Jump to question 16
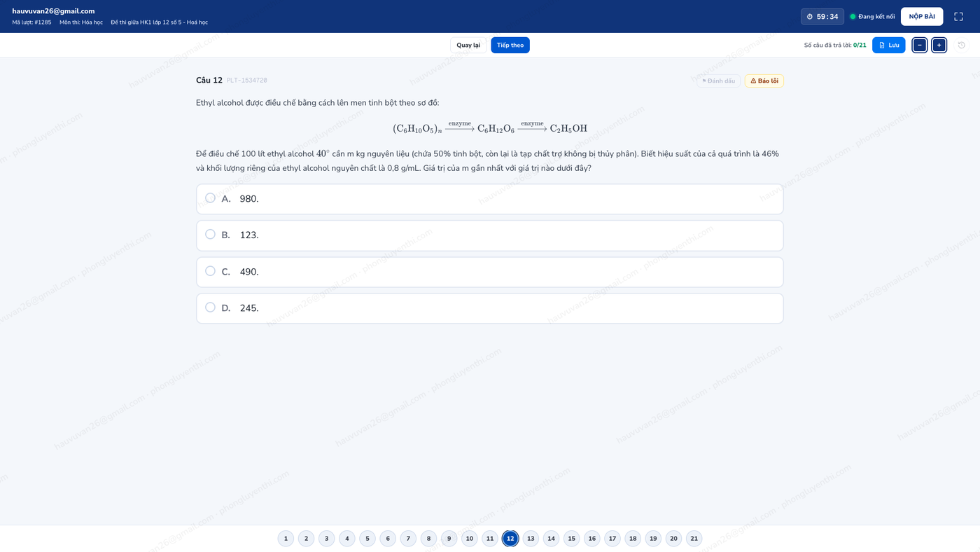 (x=592, y=539)
